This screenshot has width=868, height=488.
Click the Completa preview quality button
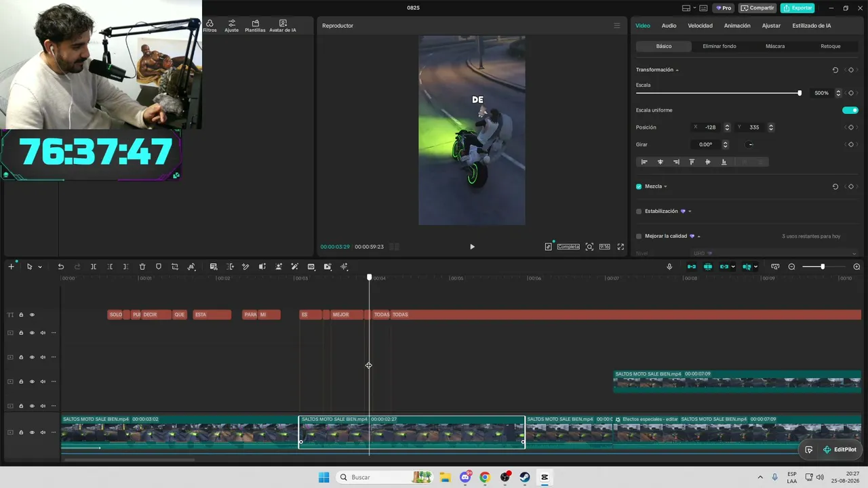click(568, 247)
